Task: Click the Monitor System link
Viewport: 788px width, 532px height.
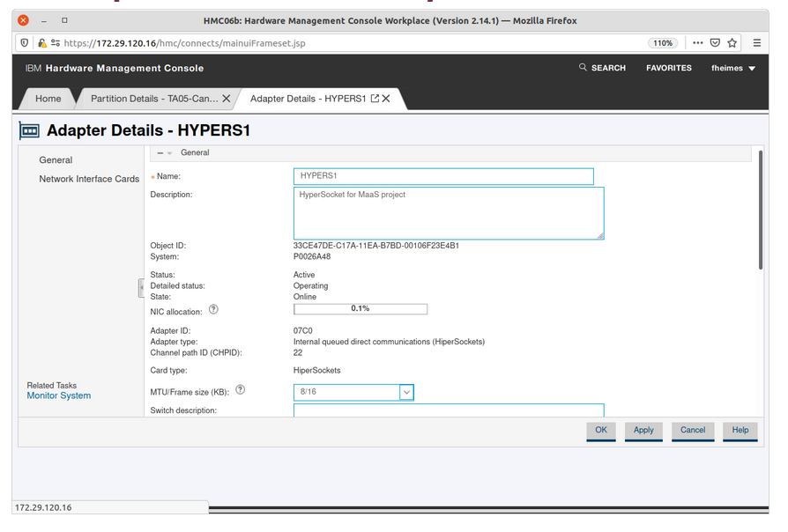Action: [59, 395]
